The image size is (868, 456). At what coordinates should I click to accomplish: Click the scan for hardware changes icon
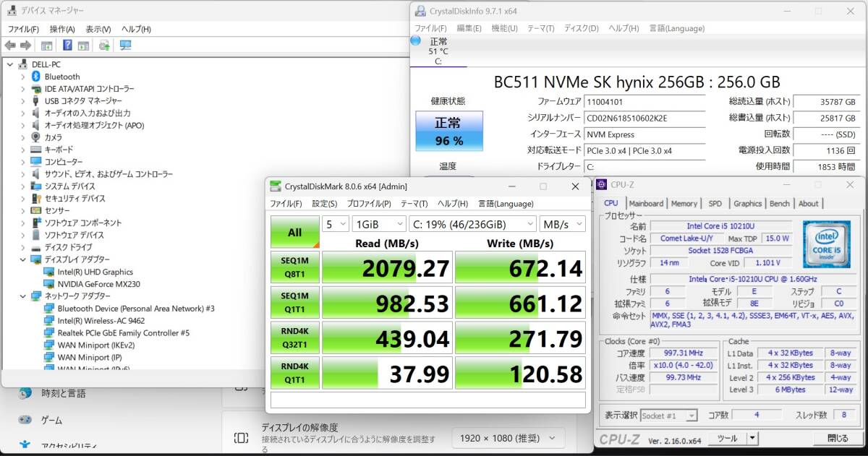104,45
